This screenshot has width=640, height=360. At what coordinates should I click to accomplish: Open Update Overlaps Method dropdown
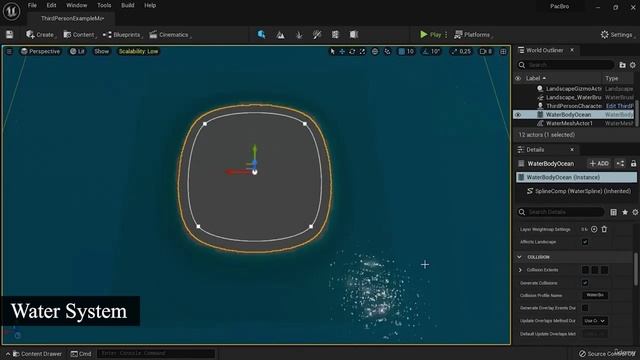click(595, 321)
